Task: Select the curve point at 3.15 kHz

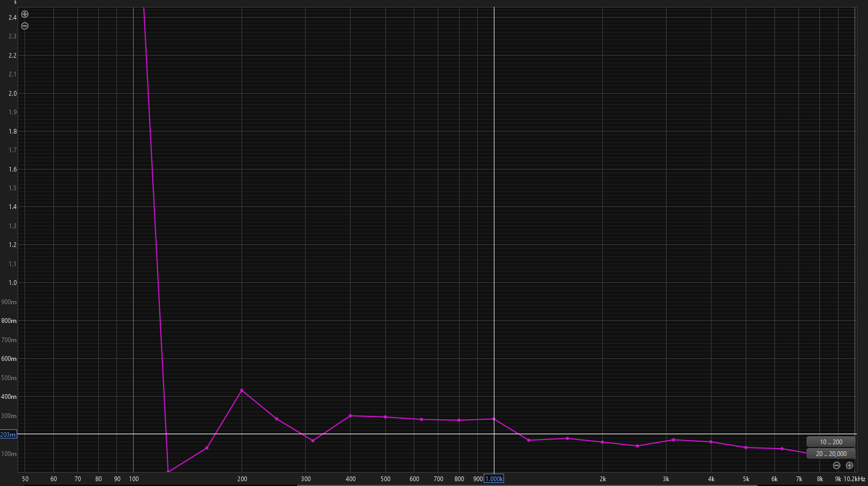Action: [x=673, y=439]
